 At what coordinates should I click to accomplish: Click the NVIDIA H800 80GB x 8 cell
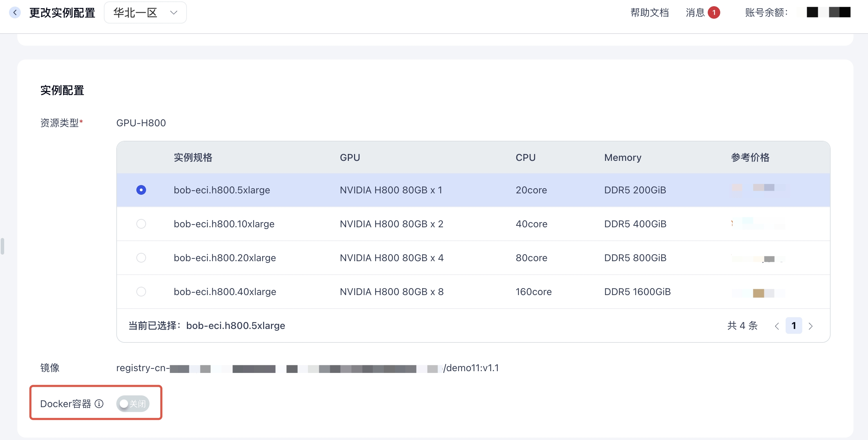391,292
